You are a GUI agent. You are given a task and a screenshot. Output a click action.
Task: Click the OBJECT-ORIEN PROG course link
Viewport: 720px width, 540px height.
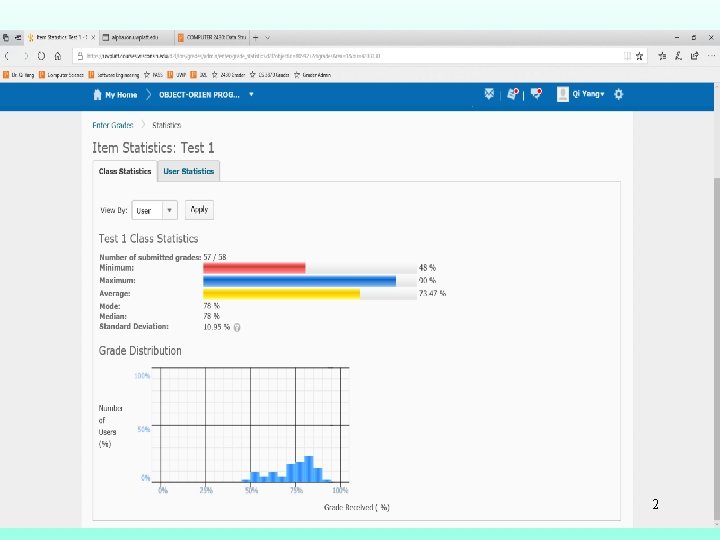tap(199, 95)
